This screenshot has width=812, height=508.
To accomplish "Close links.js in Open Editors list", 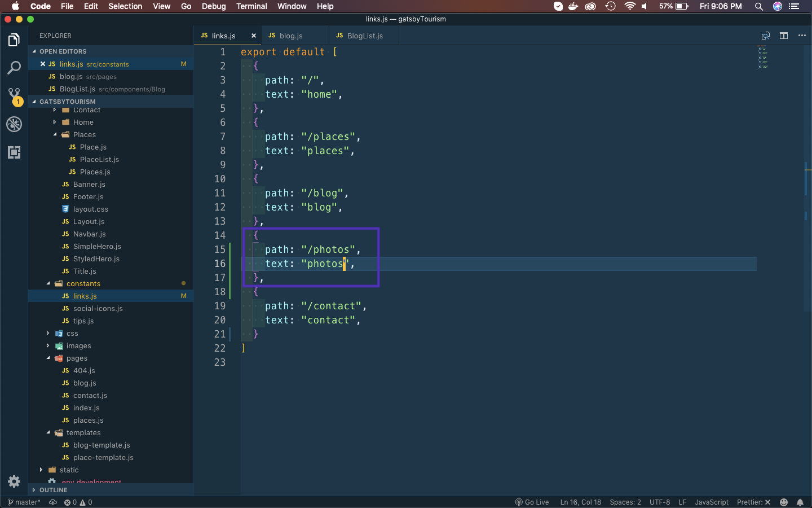I will (43, 64).
